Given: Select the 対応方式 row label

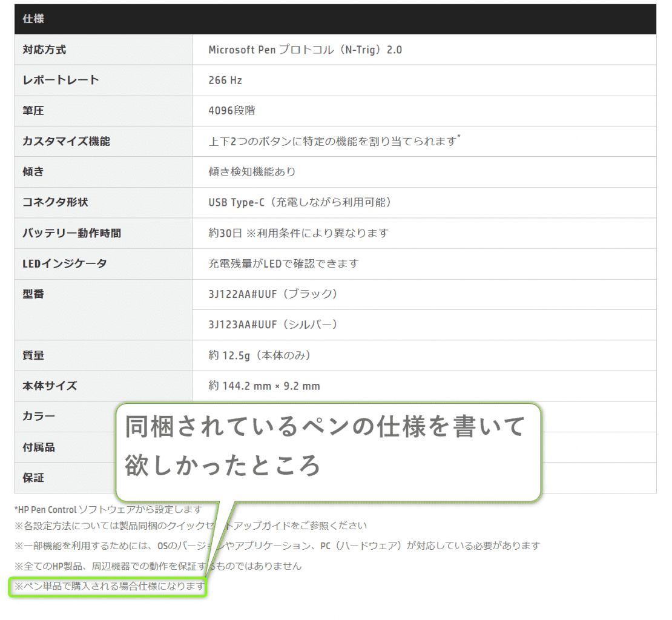Looking at the screenshot, I should click(x=44, y=50).
